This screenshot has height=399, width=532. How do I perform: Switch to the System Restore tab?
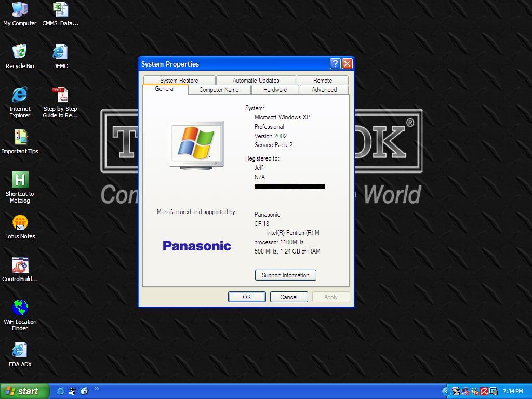[x=179, y=81]
